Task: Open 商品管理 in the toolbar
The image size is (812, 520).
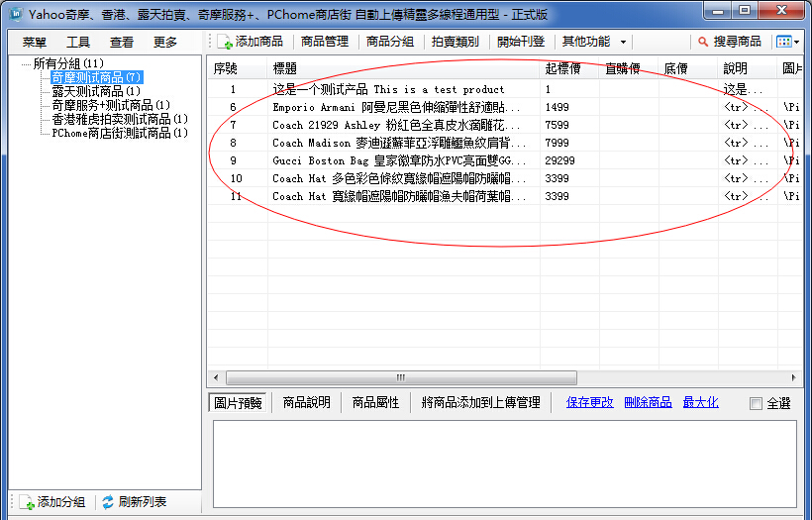Action: tap(325, 42)
